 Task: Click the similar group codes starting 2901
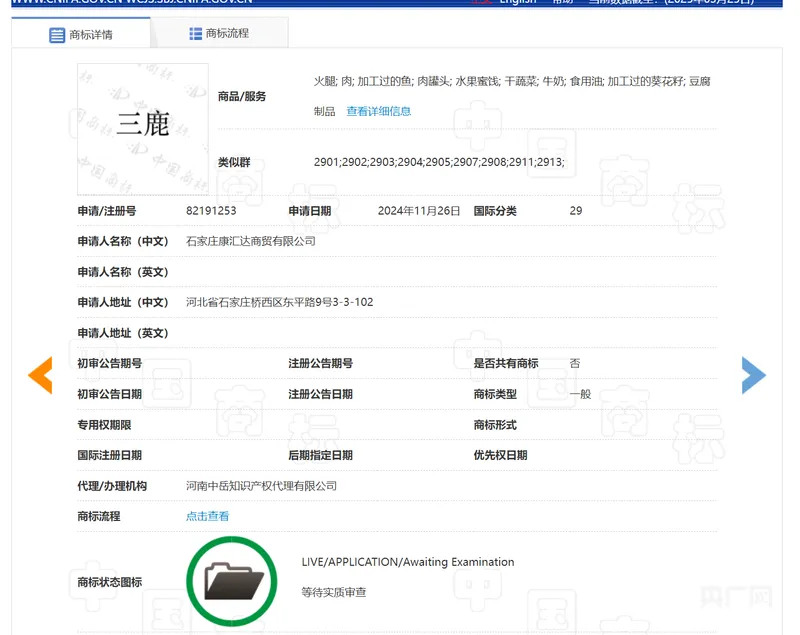point(438,162)
